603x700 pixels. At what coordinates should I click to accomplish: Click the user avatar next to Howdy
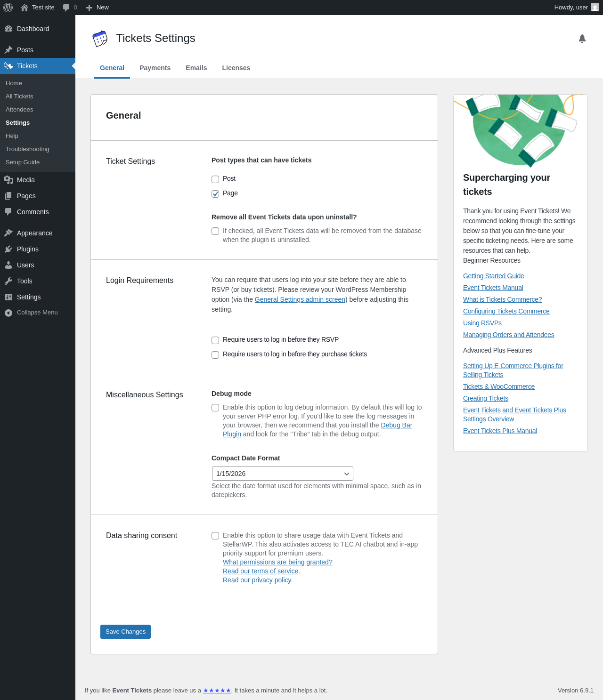coord(595,8)
